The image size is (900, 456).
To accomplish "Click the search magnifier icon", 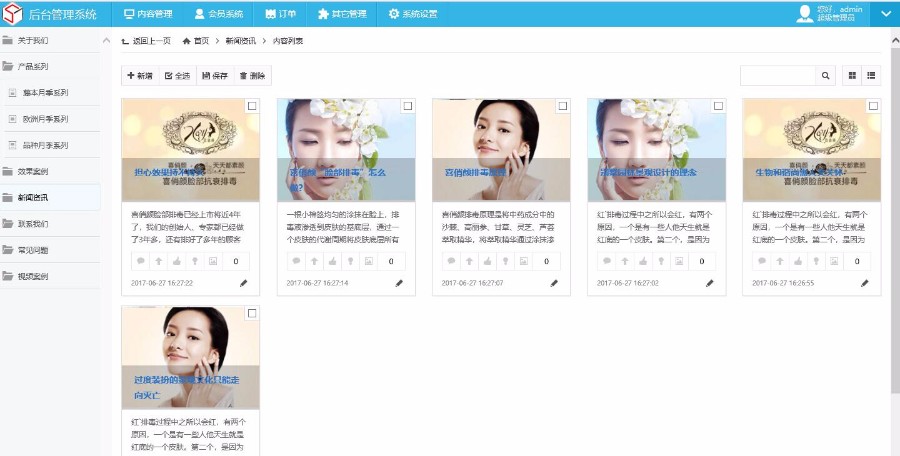I will (826, 76).
